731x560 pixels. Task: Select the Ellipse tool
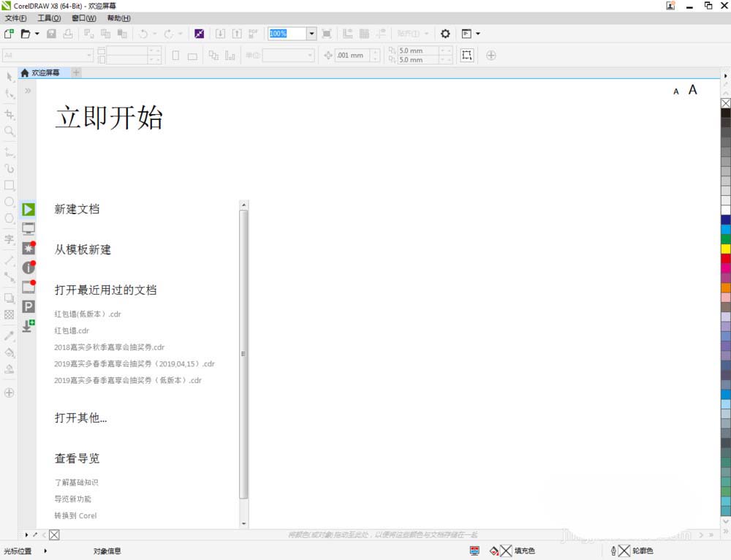tap(10, 202)
